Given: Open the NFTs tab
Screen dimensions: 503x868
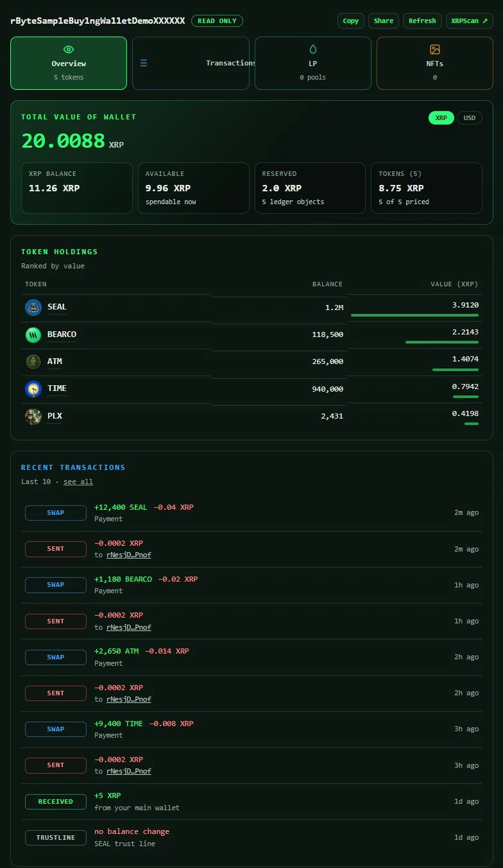Looking at the screenshot, I should [x=435, y=63].
